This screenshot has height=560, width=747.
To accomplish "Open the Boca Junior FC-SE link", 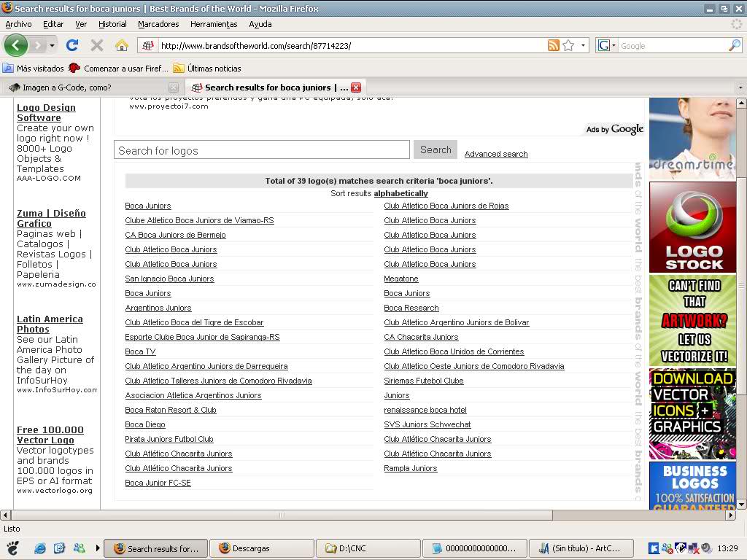I will coord(158,483).
